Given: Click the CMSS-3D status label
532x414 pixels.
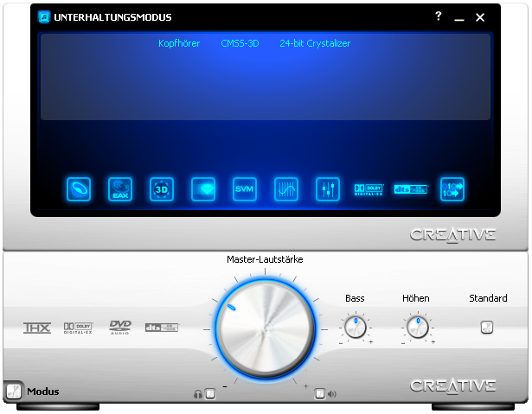Looking at the screenshot, I should coord(240,43).
